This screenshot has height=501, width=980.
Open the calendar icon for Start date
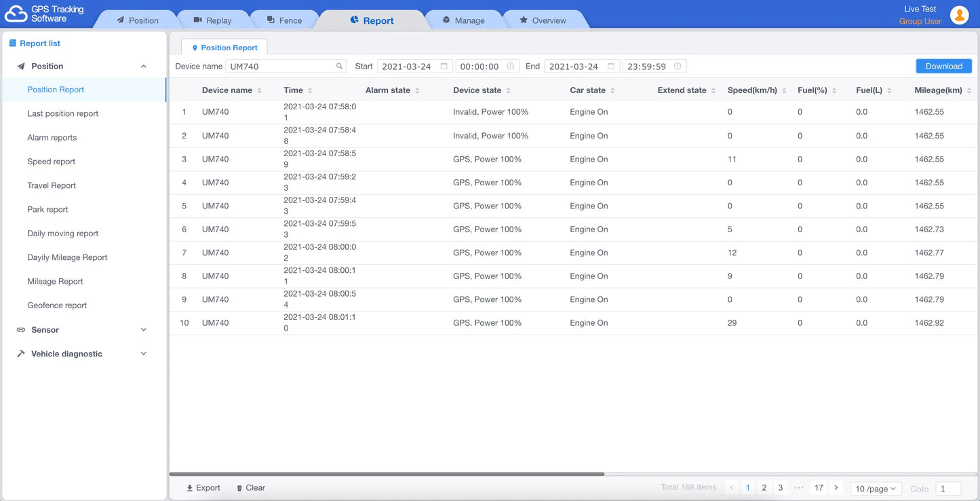(444, 66)
